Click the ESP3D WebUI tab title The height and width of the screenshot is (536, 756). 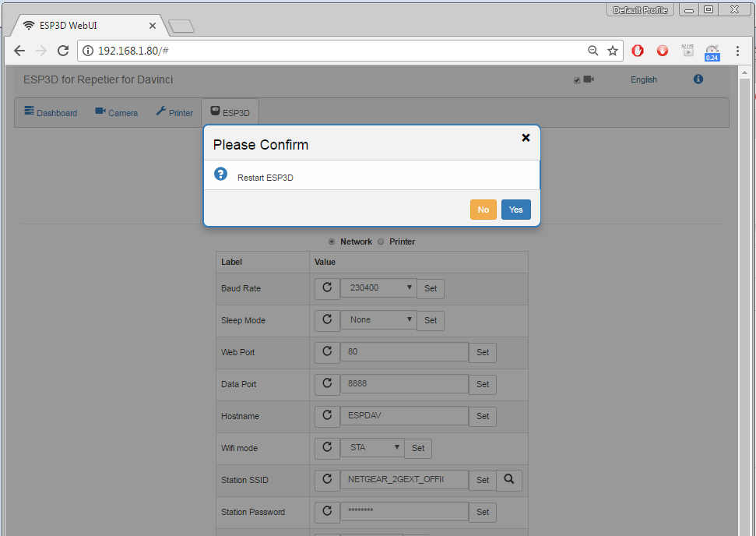[68, 26]
